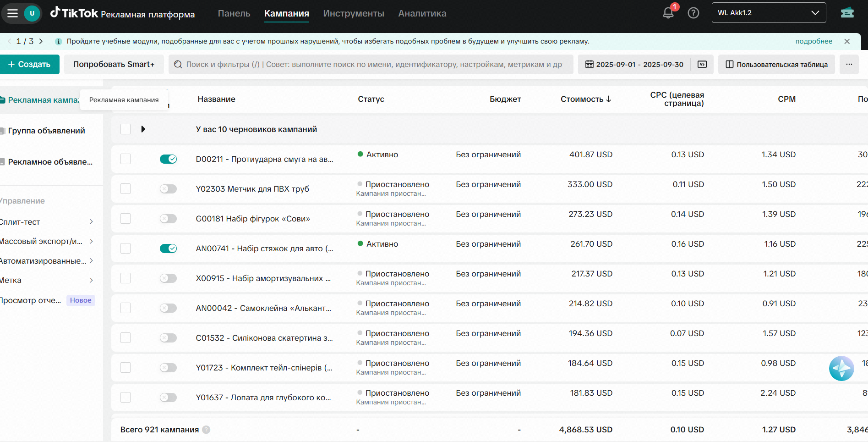Check the box for AN00741 campaign
Viewport: 868px width, 442px height.
tap(126, 249)
